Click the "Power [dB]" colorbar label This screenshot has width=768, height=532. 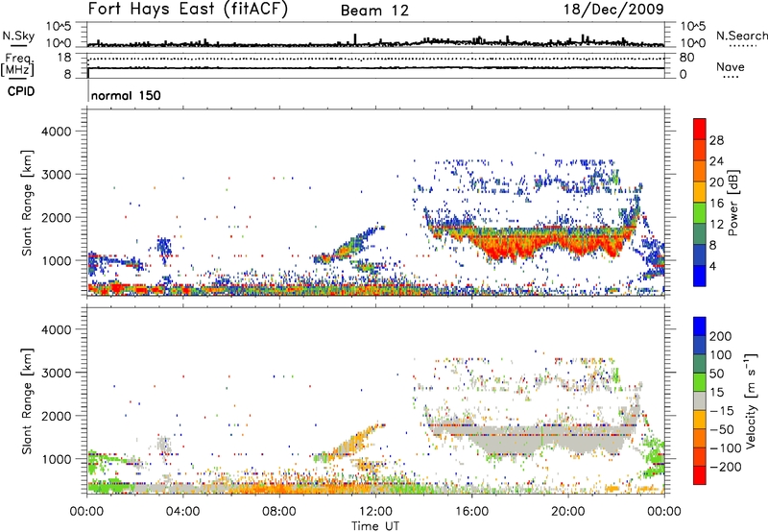(x=733, y=203)
